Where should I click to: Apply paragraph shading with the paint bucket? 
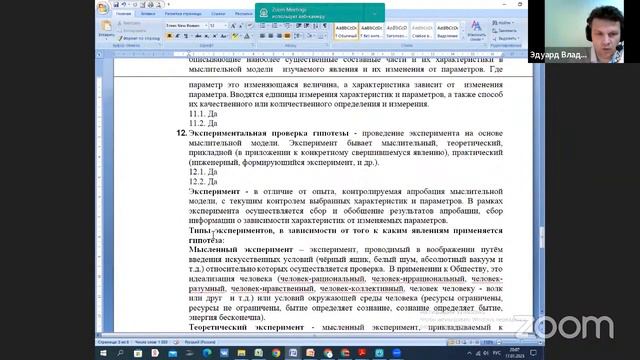pos(309,36)
